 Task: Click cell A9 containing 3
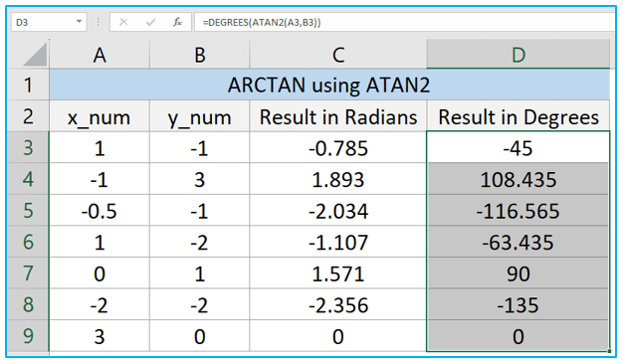pyautogui.click(x=100, y=336)
